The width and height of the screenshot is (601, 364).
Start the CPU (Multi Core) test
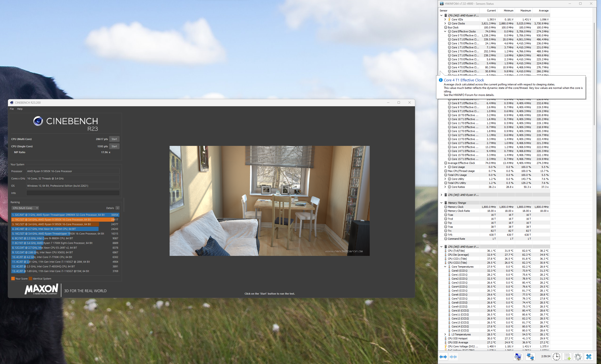point(114,139)
